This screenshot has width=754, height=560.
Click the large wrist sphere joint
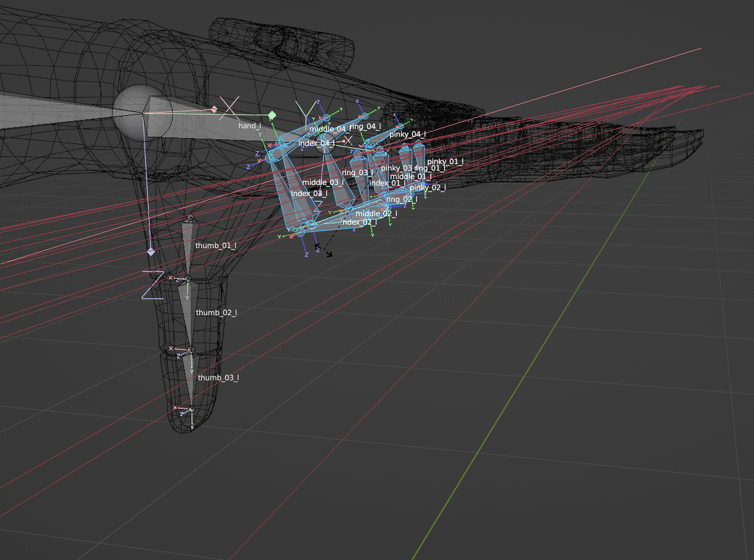coord(143,113)
